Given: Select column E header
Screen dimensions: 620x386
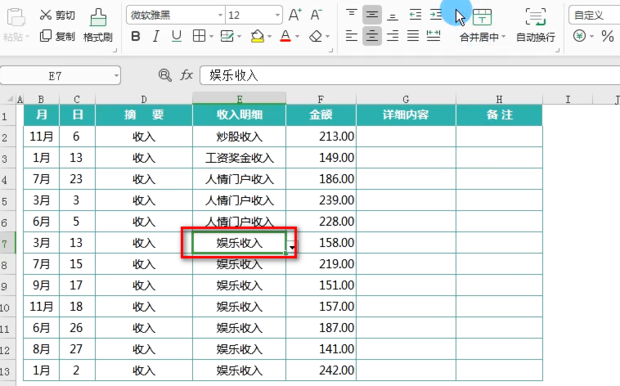Looking at the screenshot, I should click(x=239, y=98).
